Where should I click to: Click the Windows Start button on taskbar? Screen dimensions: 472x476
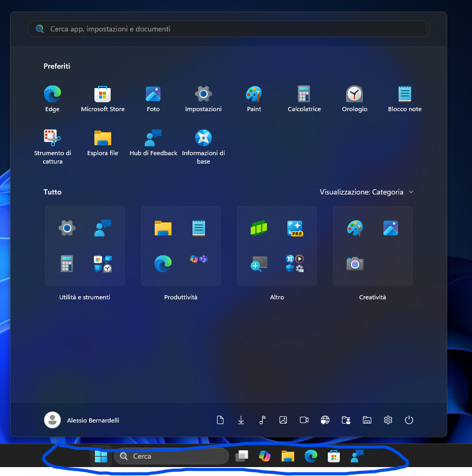101,456
